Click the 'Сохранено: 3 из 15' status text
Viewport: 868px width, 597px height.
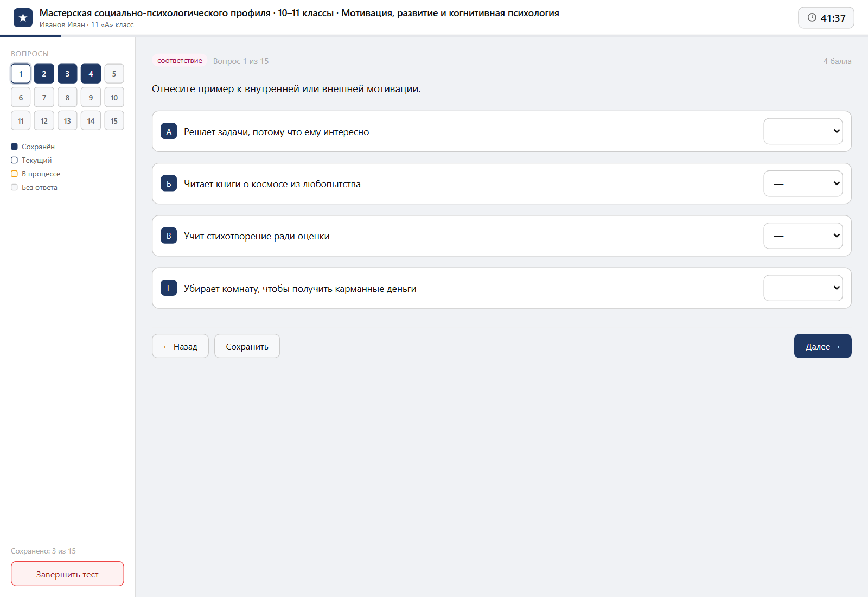(x=43, y=551)
